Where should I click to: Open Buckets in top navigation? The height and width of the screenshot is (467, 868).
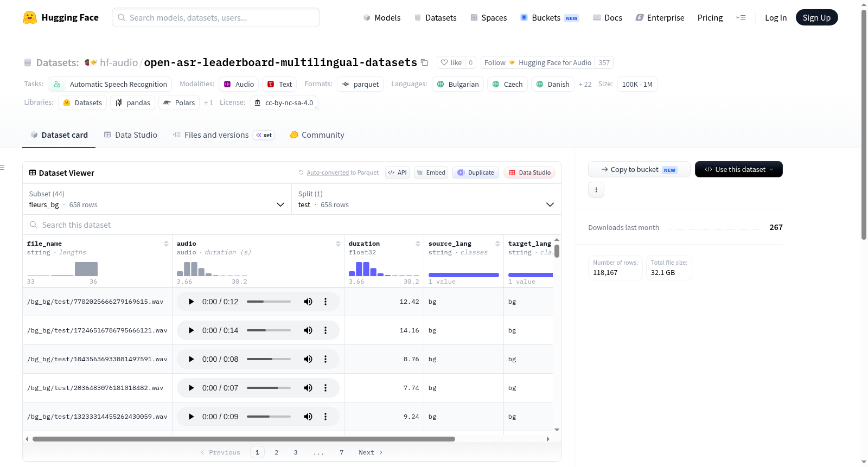pos(550,18)
